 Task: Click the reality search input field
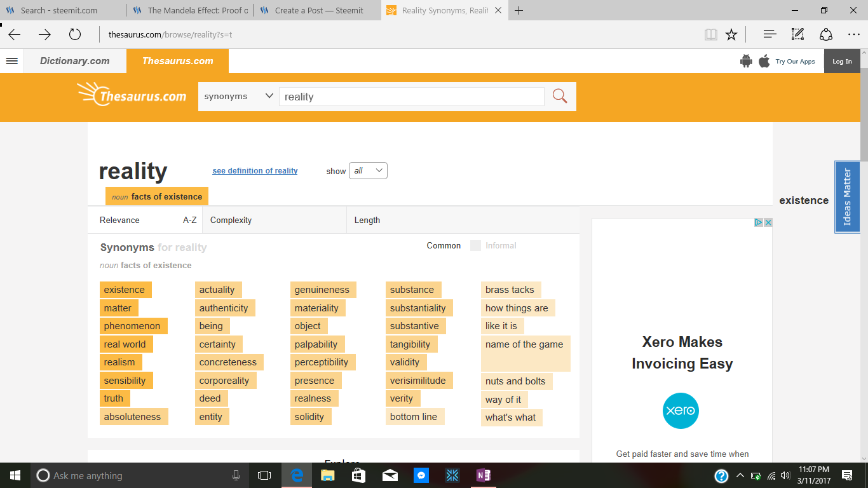(411, 97)
